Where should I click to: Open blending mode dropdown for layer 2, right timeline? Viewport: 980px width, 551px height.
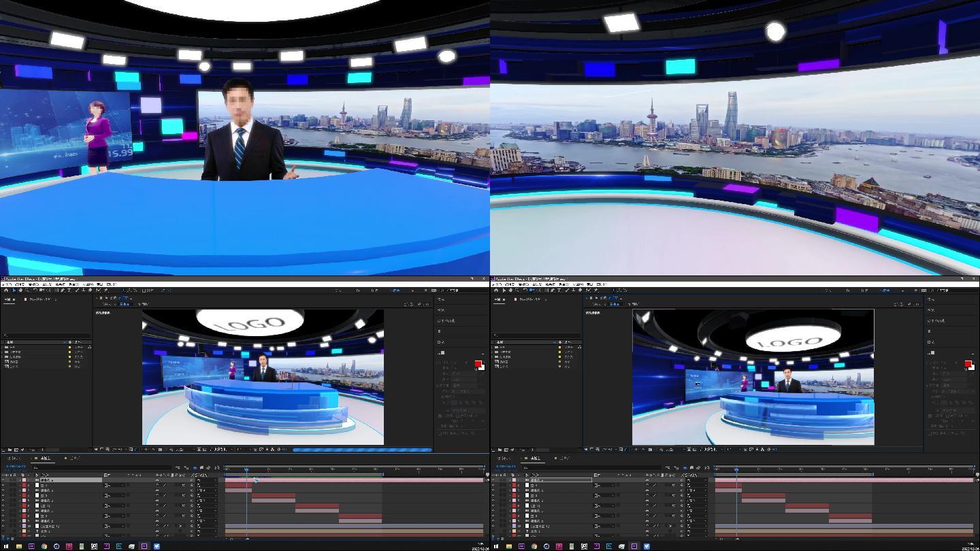click(x=604, y=485)
